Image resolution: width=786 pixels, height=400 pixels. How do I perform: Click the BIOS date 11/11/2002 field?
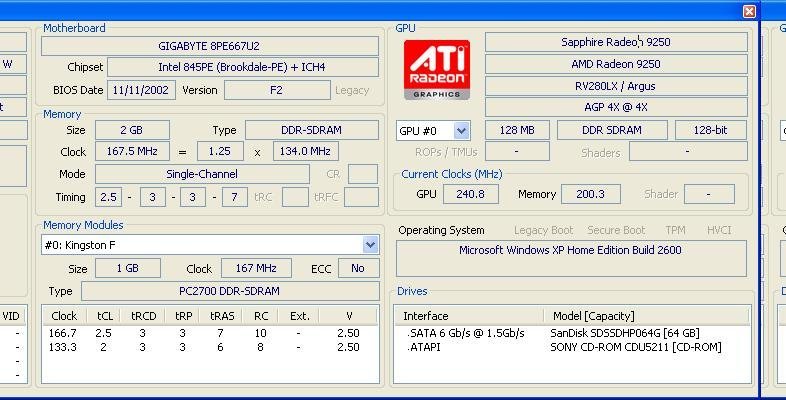[141, 90]
